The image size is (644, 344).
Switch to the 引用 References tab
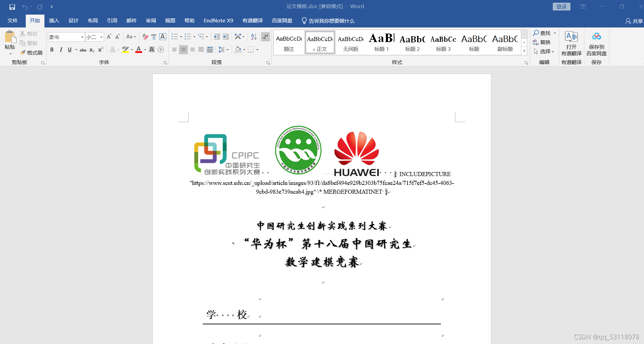pos(112,21)
